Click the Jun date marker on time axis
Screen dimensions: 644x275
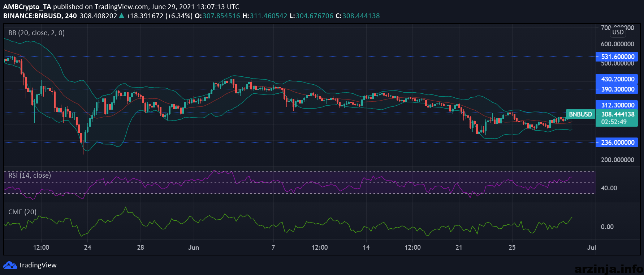coord(194,247)
